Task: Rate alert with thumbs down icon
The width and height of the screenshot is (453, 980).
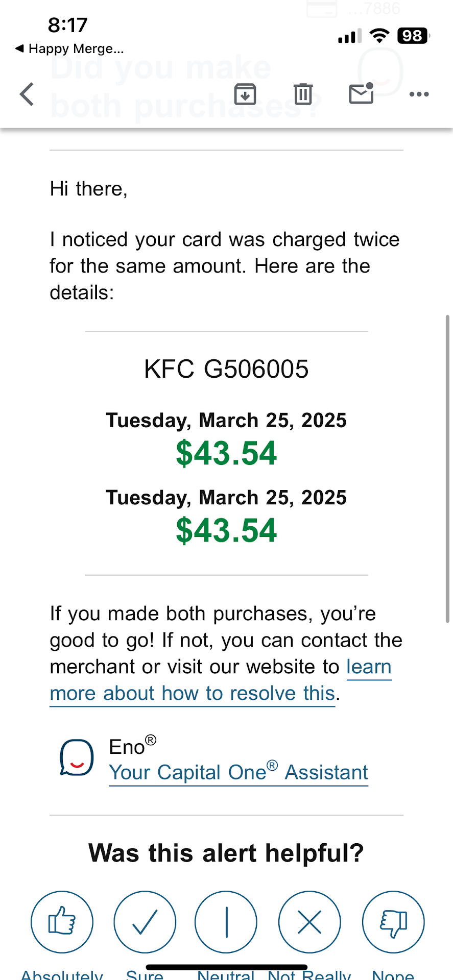Action: (393, 921)
